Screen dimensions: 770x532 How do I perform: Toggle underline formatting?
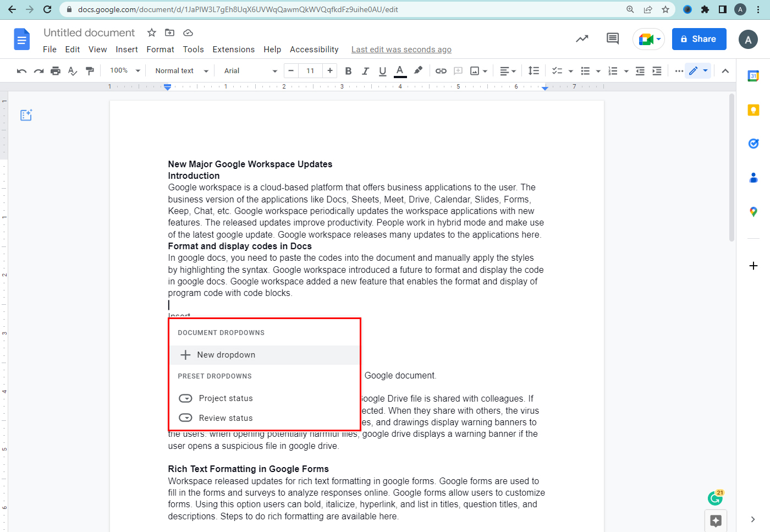pyautogui.click(x=383, y=71)
